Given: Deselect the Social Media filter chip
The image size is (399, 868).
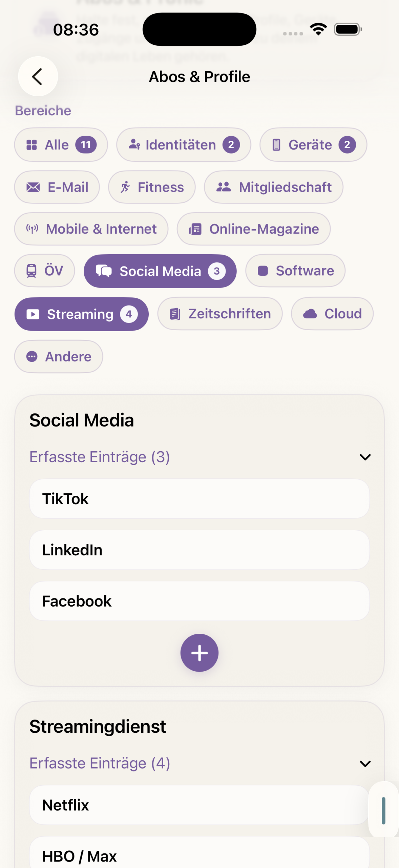Looking at the screenshot, I should pyautogui.click(x=160, y=271).
